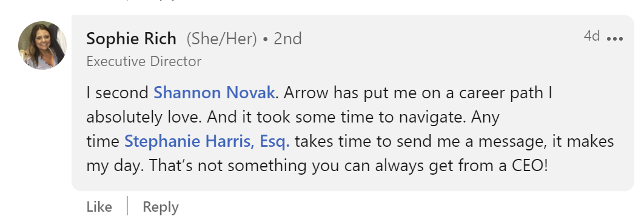Like Sophie Rich's comment
The height and width of the screenshot is (222, 644).
99,207
